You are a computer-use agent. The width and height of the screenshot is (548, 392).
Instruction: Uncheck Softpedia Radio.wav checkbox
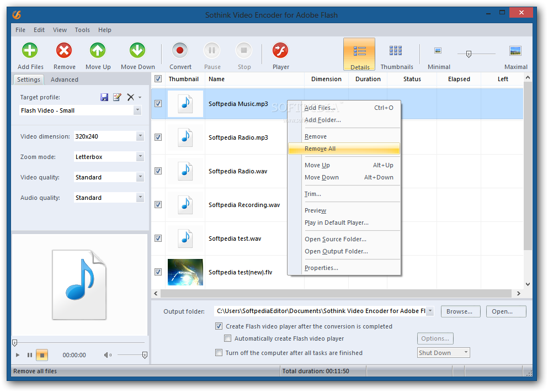click(x=158, y=171)
